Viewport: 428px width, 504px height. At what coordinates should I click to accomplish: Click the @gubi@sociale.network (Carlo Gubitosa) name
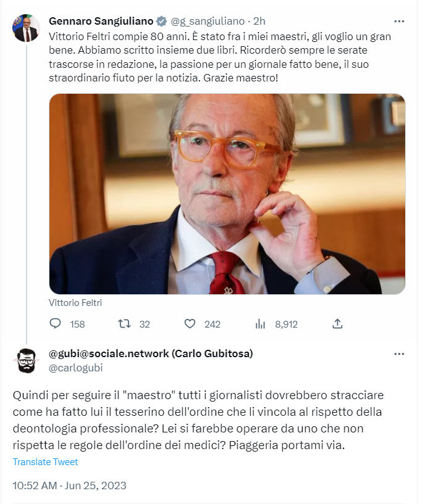151,353
